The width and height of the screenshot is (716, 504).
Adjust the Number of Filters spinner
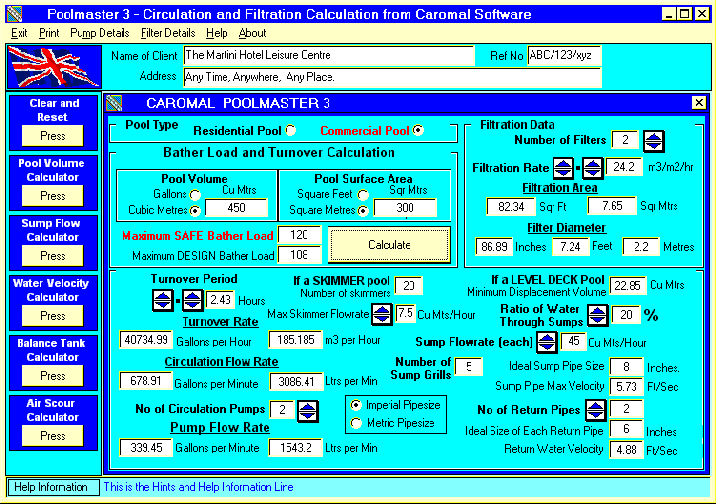pyautogui.click(x=653, y=141)
